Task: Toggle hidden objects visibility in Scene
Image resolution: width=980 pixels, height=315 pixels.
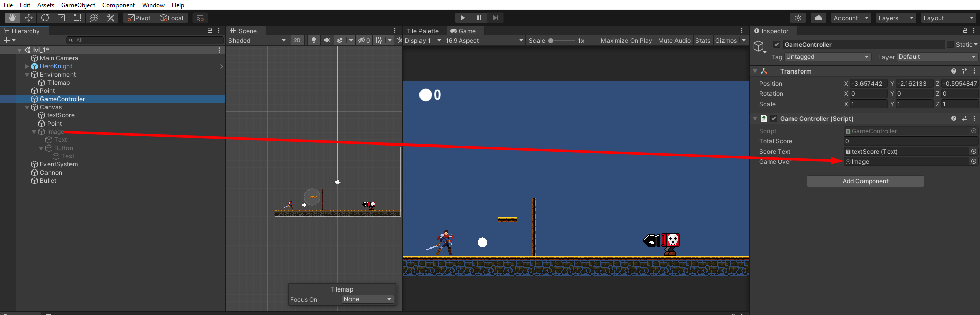Action: point(364,40)
